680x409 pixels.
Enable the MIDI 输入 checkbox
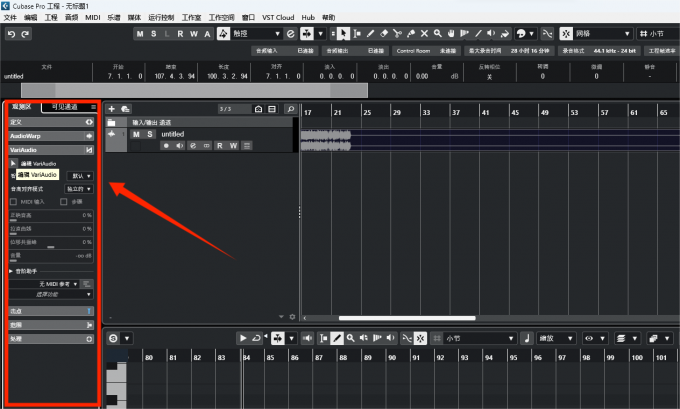click(13, 202)
